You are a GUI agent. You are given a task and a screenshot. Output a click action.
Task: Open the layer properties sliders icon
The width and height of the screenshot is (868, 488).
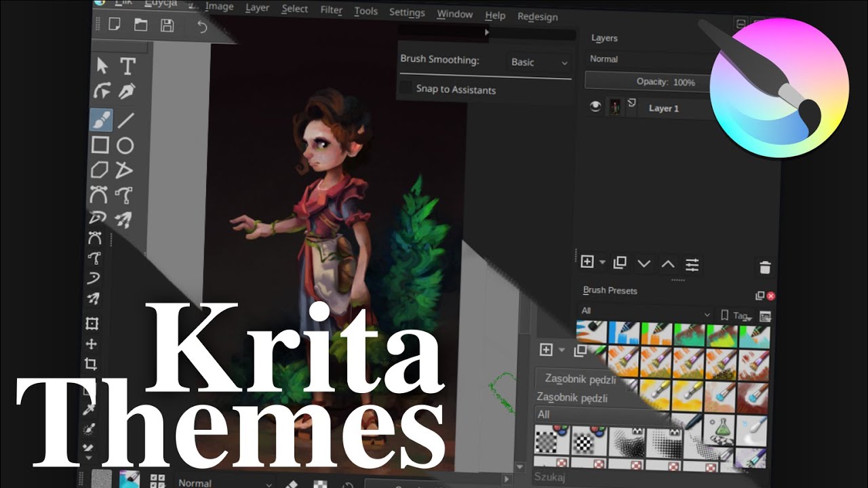point(692,265)
